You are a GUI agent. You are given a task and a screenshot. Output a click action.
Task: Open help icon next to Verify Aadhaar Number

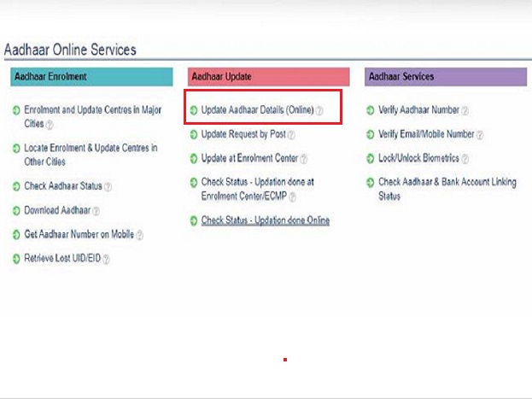[x=465, y=110]
